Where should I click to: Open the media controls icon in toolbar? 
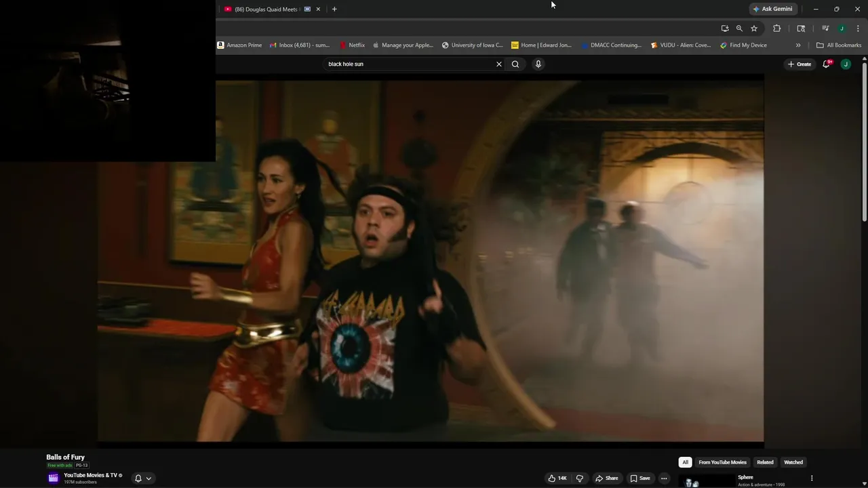click(x=825, y=28)
